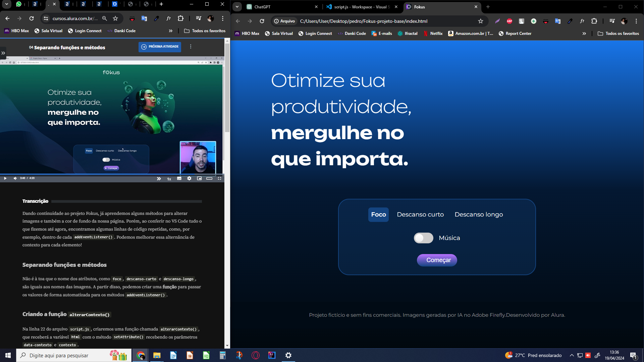Enable picture-in-picture on the video player

[199, 178]
